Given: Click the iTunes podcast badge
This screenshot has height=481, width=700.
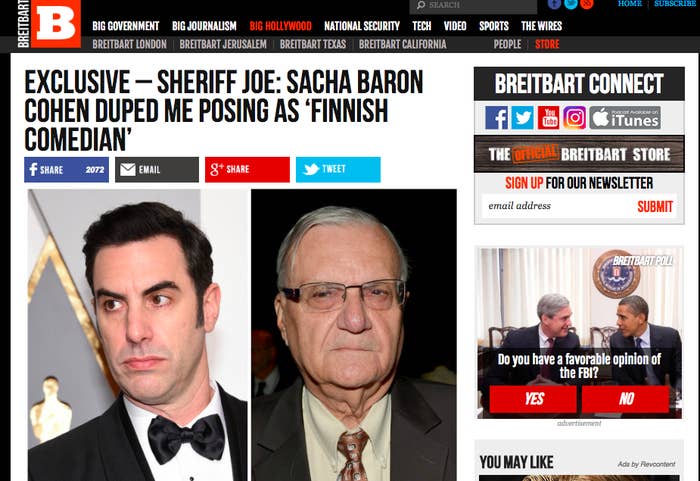Looking at the screenshot, I should tap(625, 118).
